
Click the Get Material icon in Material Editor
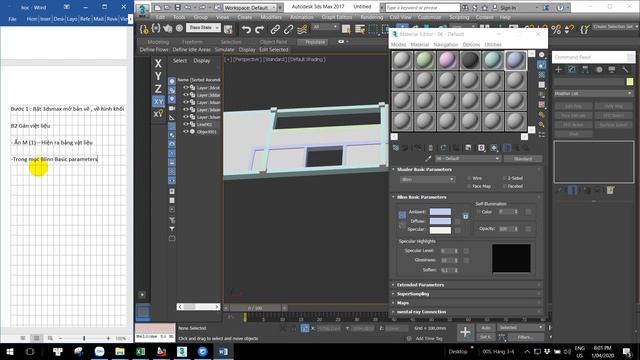point(396,148)
